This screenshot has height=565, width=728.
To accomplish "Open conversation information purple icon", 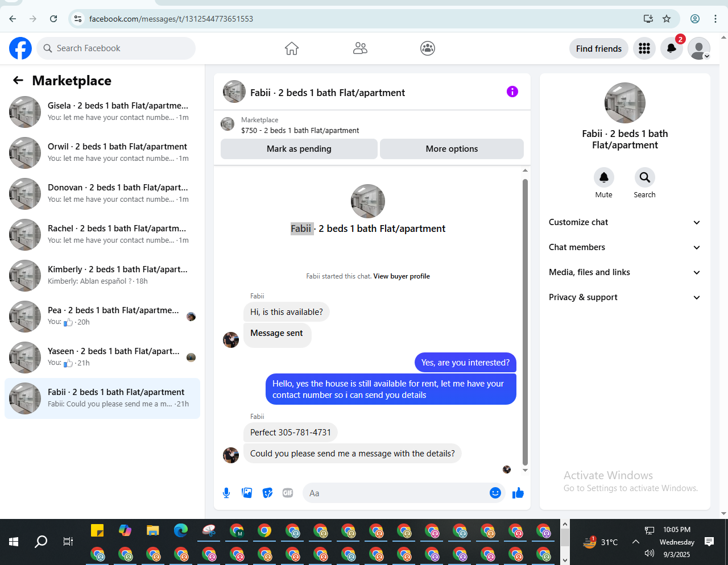I will coord(512,92).
